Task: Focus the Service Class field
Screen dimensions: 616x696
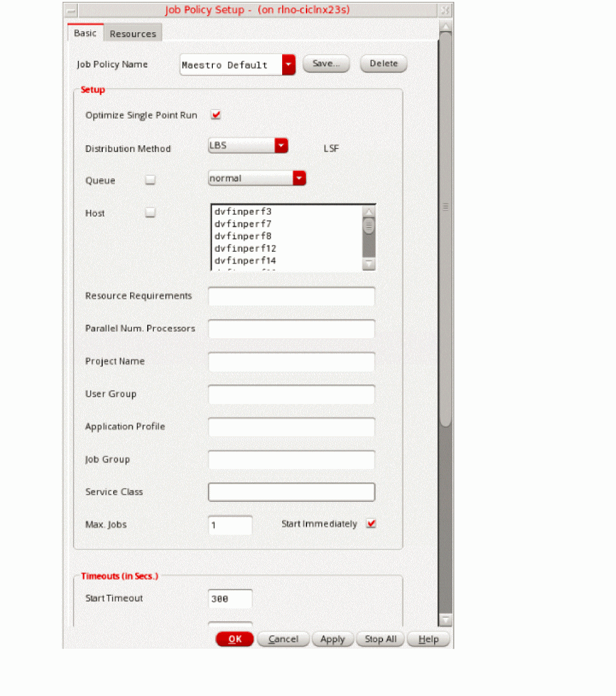Action: [291, 492]
